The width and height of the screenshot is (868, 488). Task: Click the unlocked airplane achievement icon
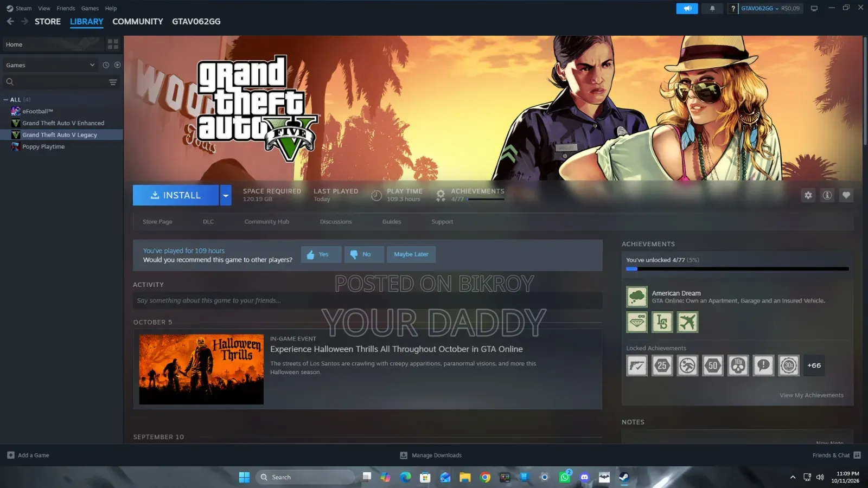(x=687, y=322)
